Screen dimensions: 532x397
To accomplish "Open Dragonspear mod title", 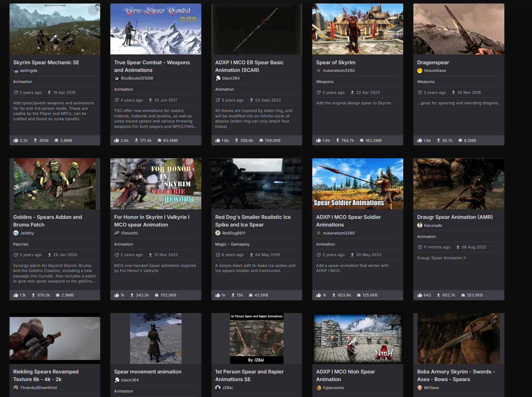I will 433,63.
